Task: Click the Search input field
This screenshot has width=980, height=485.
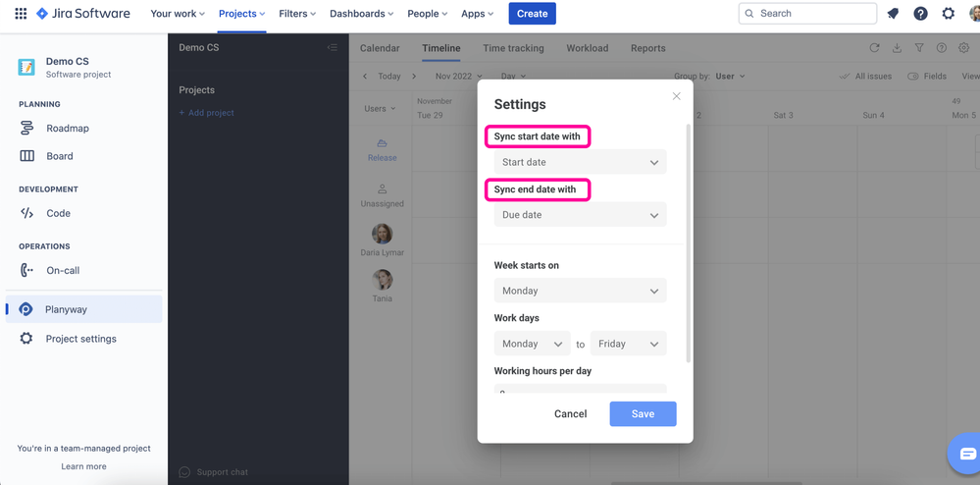Action: (807, 13)
